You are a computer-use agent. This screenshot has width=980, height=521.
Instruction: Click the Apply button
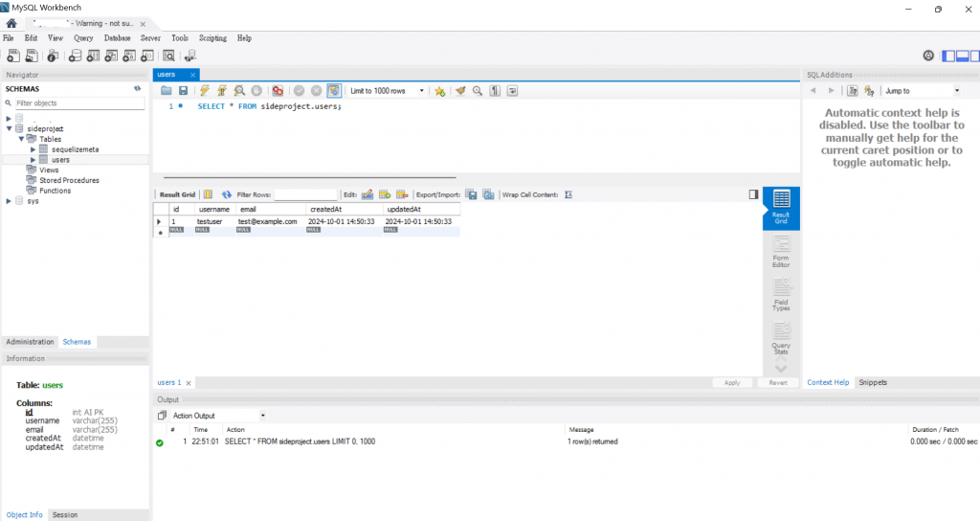[x=732, y=383]
